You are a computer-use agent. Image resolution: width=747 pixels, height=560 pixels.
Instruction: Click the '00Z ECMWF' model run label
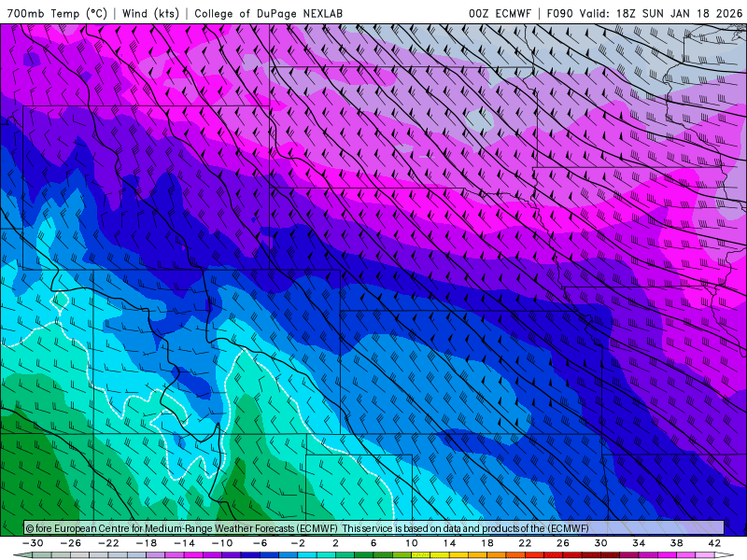(x=500, y=13)
